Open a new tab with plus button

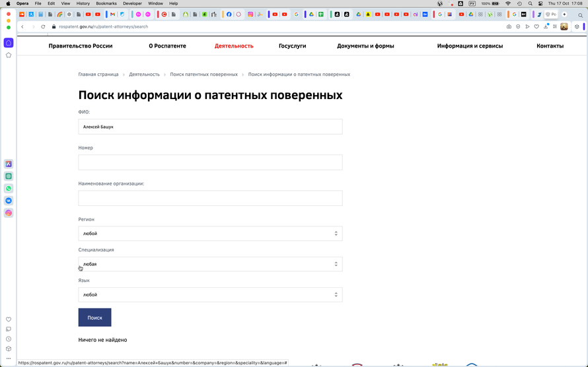(x=564, y=15)
